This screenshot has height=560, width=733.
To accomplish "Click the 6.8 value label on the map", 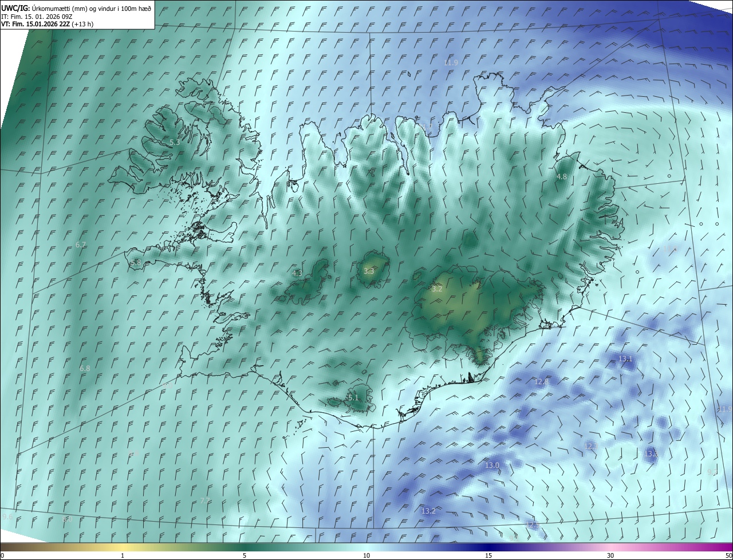I will [x=85, y=369].
